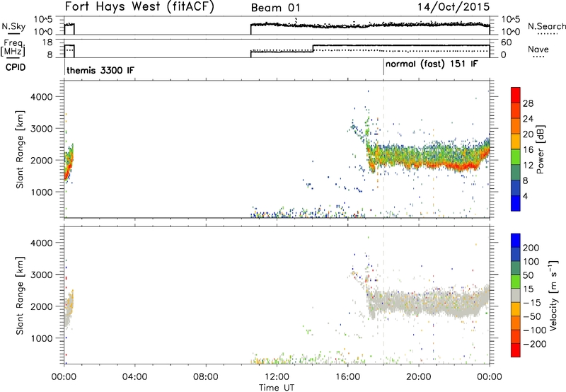Click the Velocity colorbar red -200 segment
The image size is (566, 392).
tap(516, 350)
